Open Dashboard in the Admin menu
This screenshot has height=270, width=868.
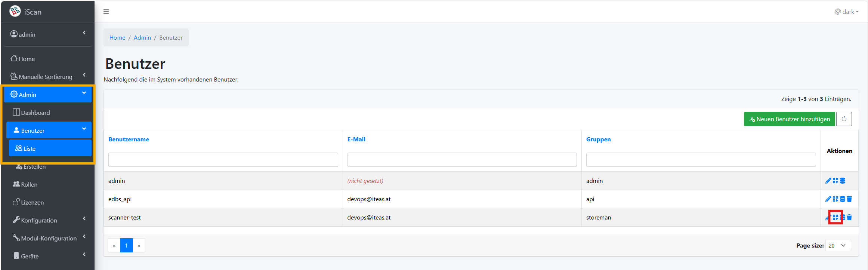click(x=35, y=113)
